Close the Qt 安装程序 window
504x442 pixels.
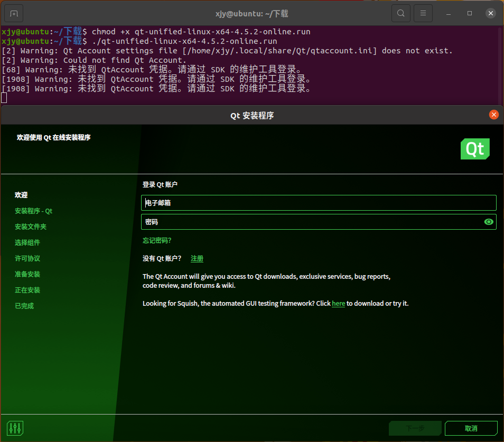[494, 115]
